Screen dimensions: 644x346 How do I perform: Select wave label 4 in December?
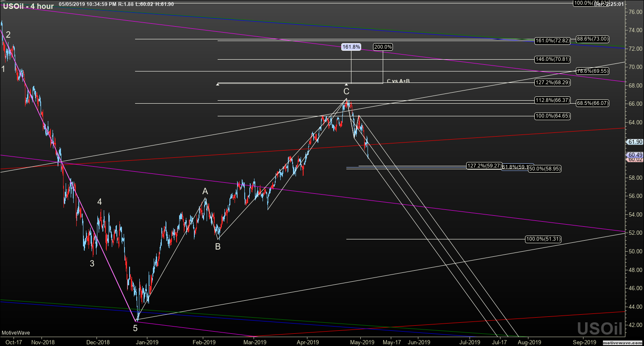(100, 202)
